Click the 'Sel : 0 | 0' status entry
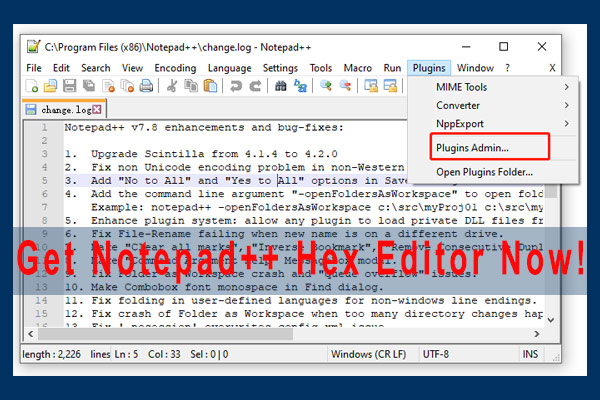600x400 pixels. (x=209, y=354)
